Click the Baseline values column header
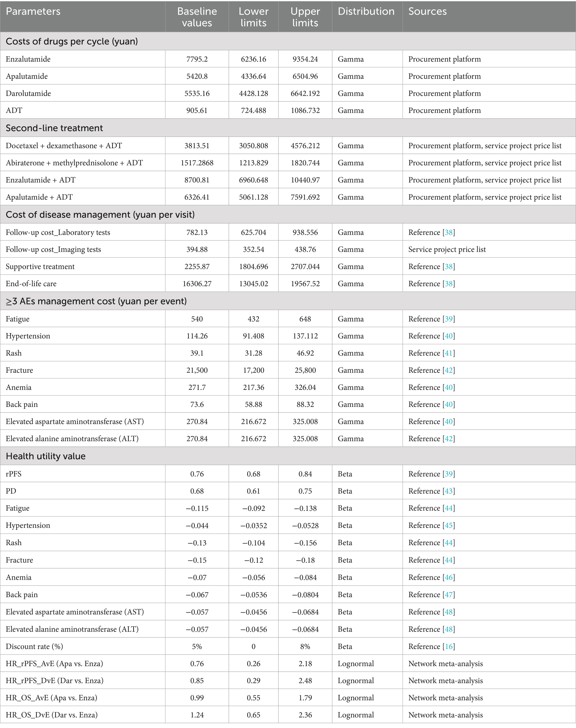Screen dimensions: 576x728 point(197,17)
